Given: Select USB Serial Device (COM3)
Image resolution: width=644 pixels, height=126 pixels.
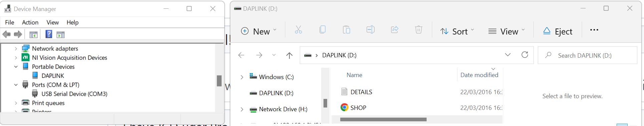Looking at the screenshot, I should point(74,94).
